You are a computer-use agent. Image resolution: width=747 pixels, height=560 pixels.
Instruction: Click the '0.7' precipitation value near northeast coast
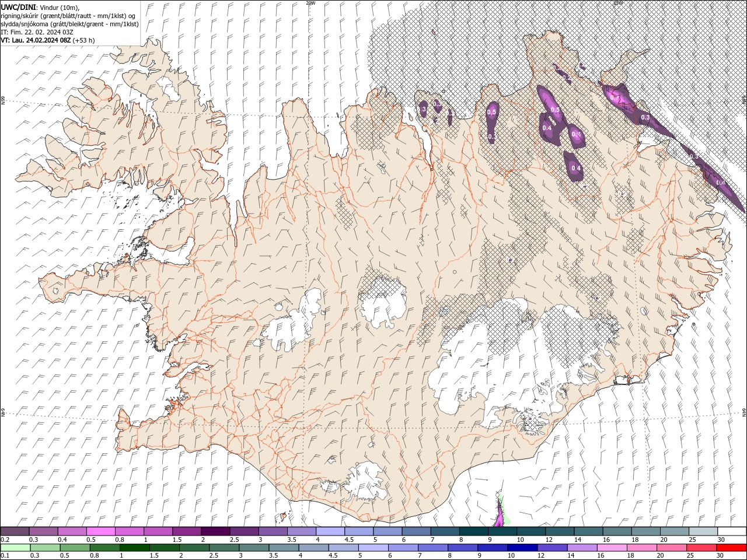(x=614, y=97)
